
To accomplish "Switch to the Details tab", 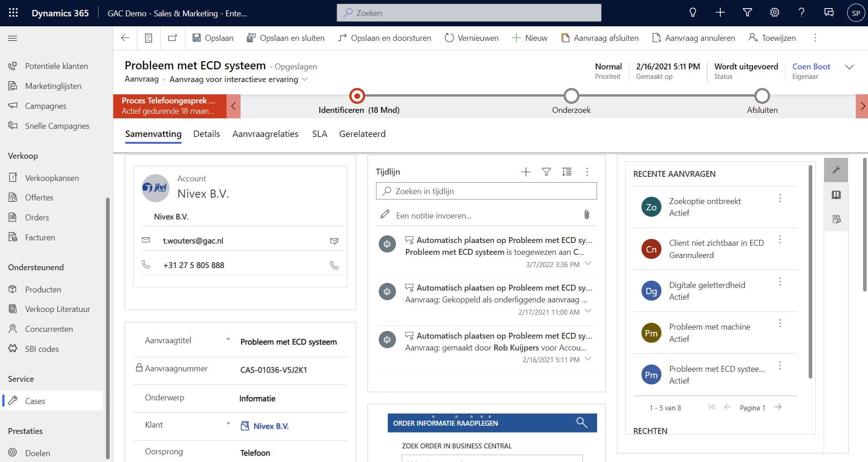I will point(207,134).
